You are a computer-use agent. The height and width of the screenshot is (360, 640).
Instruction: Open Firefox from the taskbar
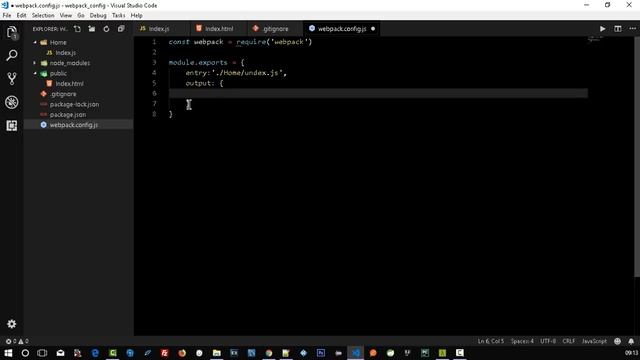[x=182, y=353]
